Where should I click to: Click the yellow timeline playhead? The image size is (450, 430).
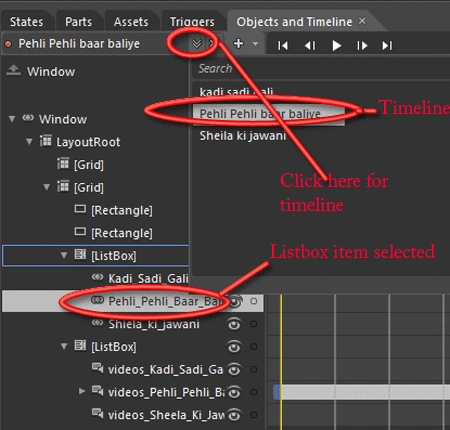(x=281, y=361)
